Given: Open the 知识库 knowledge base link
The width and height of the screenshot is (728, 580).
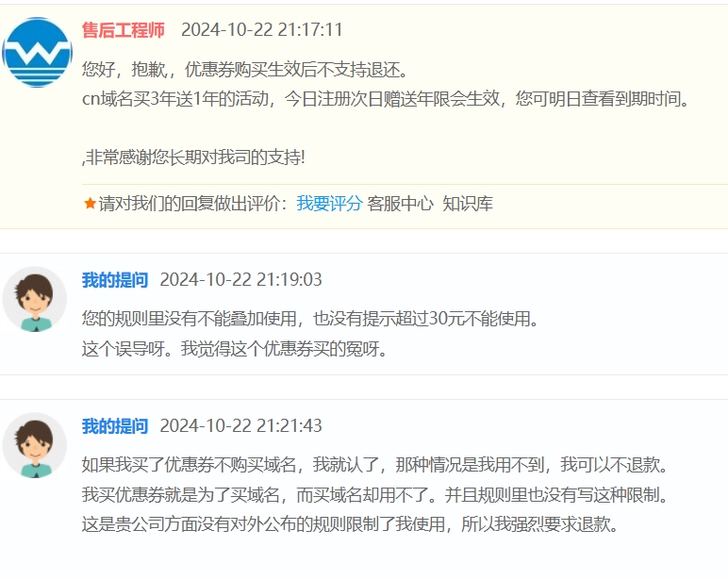Looking at the screenshot, I should [x=468, y=203].
